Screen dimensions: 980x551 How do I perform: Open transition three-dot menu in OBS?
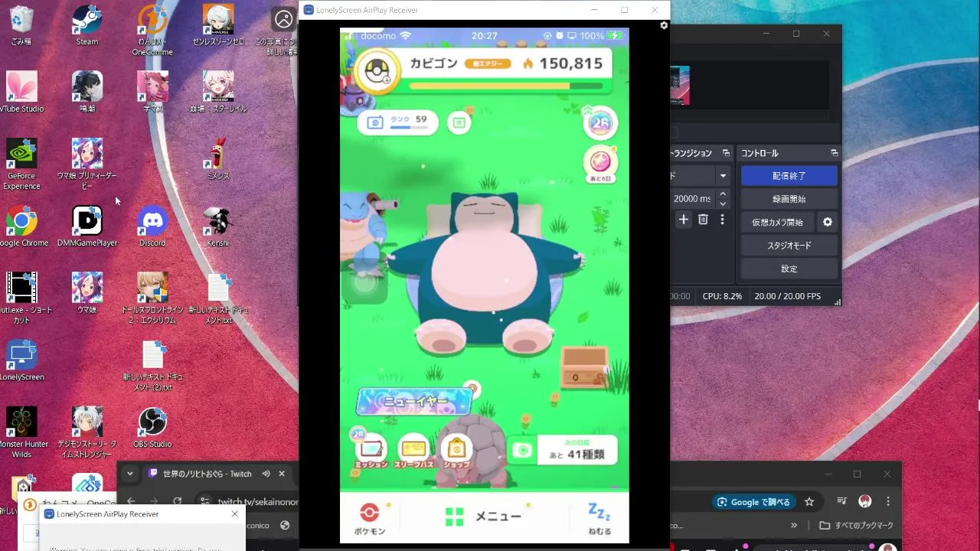point(722,220)
